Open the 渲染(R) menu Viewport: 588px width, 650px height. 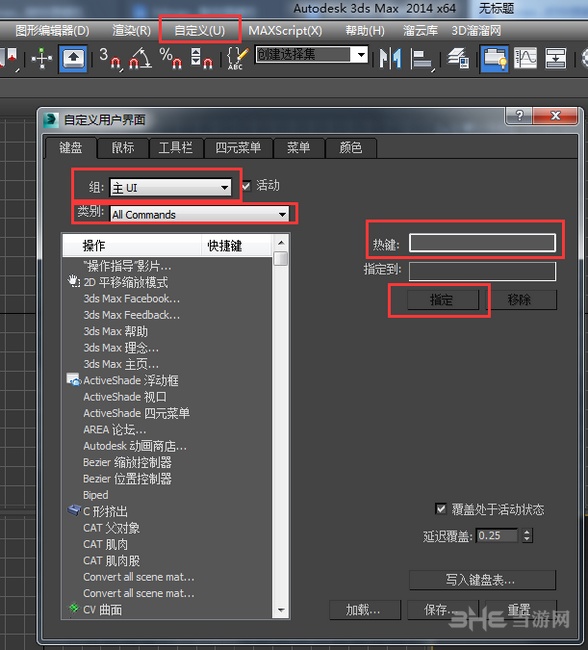point(132,30)
